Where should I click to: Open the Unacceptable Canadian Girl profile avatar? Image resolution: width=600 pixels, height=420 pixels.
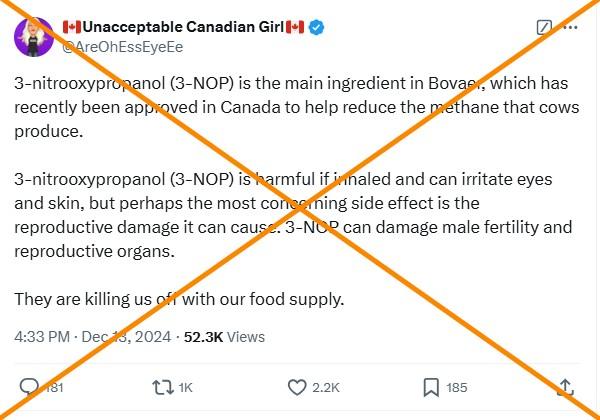[33, 37]
